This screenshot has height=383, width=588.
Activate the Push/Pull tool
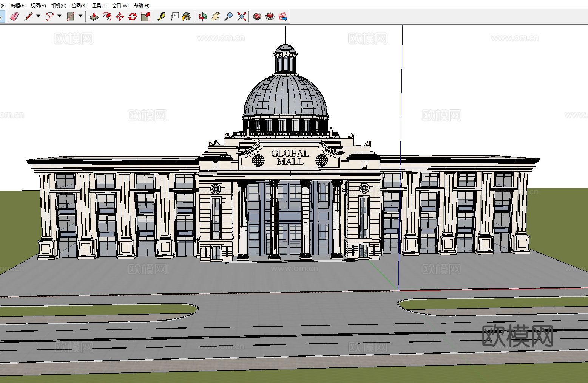[x=94, y=17]
